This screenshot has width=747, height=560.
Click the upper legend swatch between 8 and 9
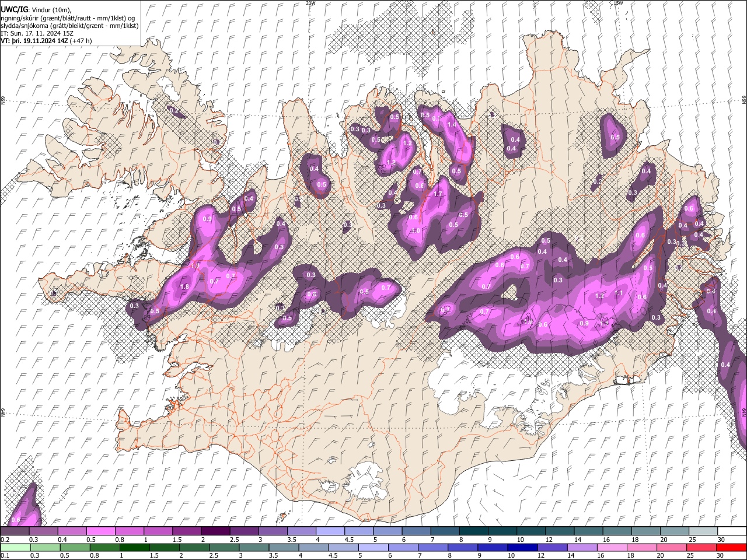tap(474, 531)
